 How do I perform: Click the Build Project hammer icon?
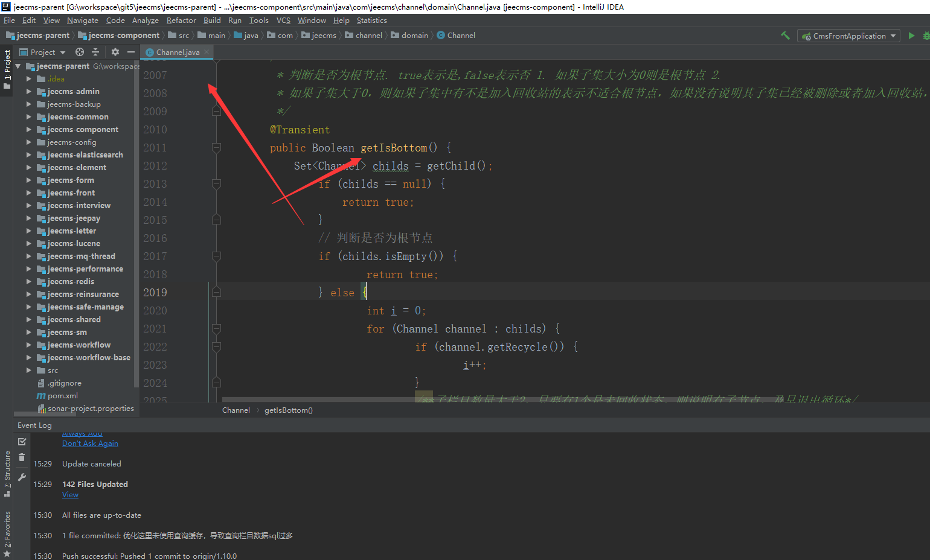pos(785,36)
